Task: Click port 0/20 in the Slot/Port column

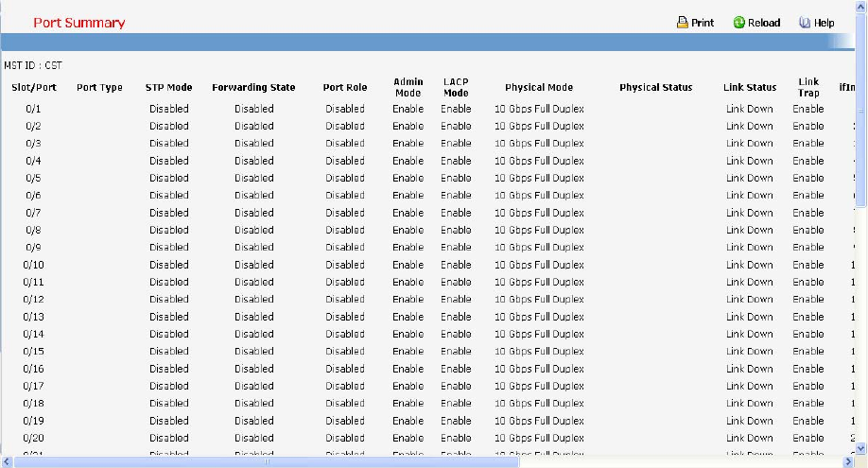Action: pyautogui.click(x=33, y=438)
